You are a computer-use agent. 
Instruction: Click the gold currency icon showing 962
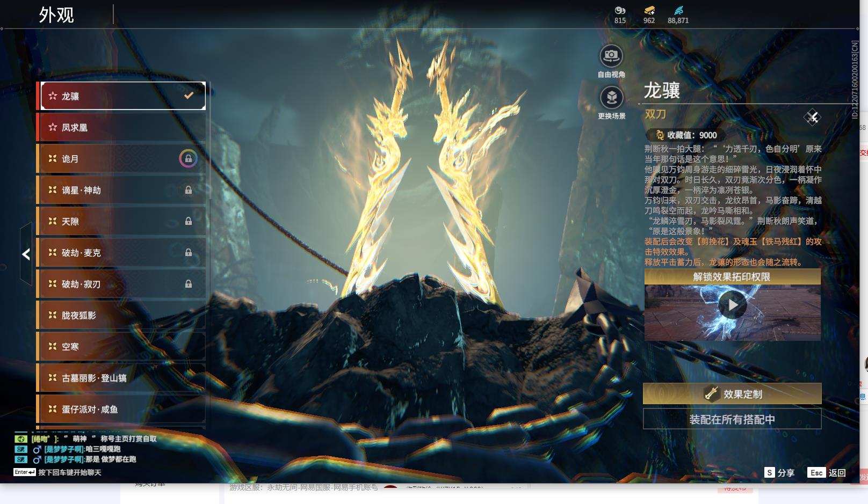pos(649,10)
